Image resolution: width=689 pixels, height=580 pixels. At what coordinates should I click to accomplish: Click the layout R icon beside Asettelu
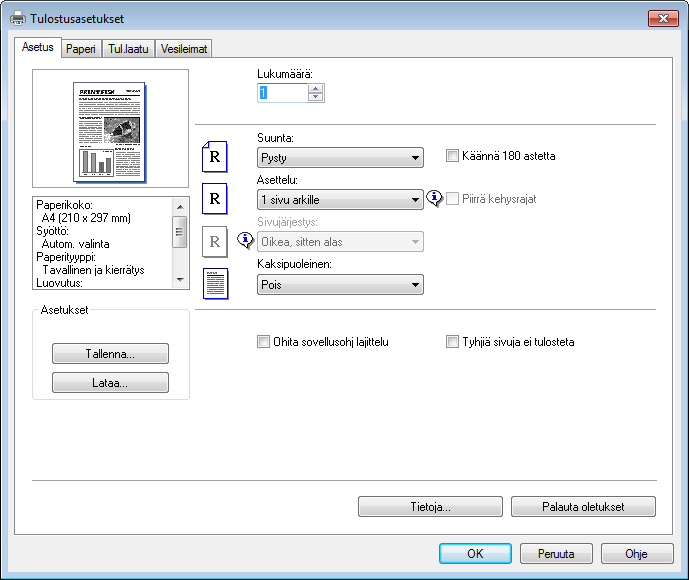214,199
